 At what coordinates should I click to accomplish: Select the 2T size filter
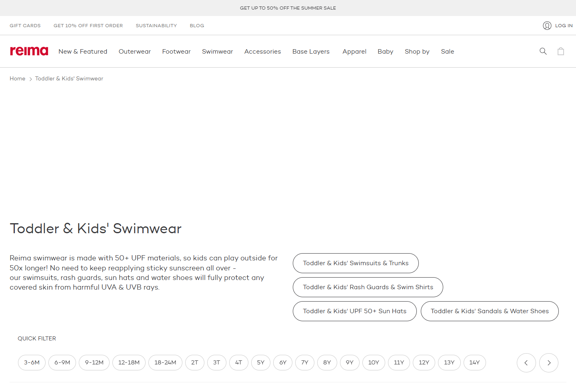[x=195, y=363]
